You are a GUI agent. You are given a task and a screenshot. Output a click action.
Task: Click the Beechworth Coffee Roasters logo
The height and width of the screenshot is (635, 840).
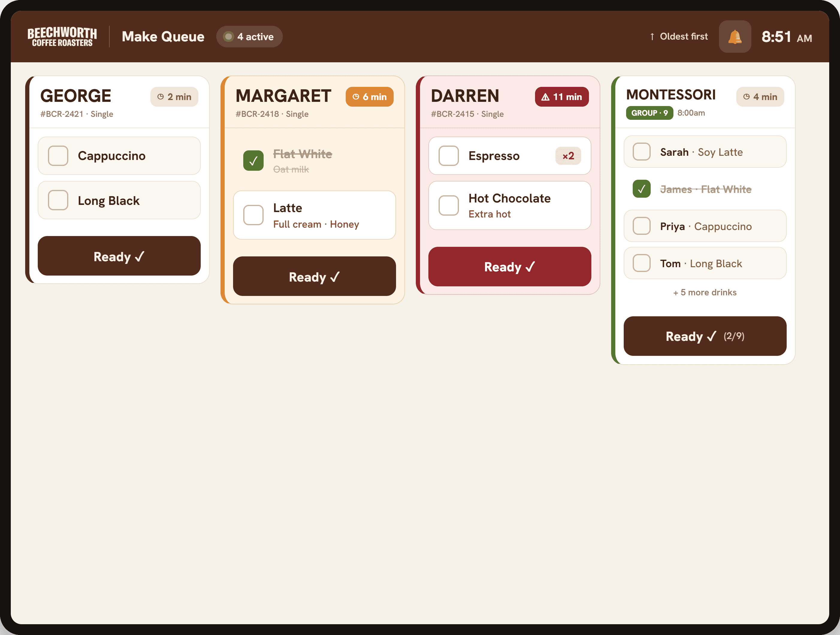tap(62, 37)
